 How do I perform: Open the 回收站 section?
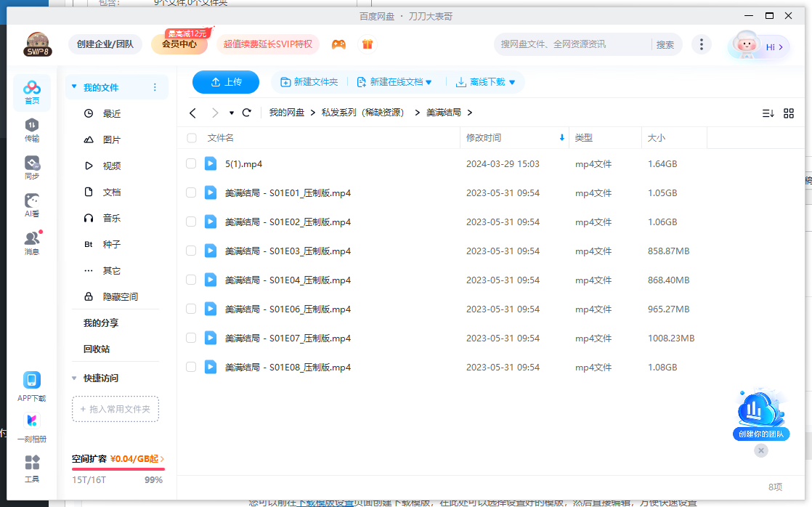pos(96,349)
